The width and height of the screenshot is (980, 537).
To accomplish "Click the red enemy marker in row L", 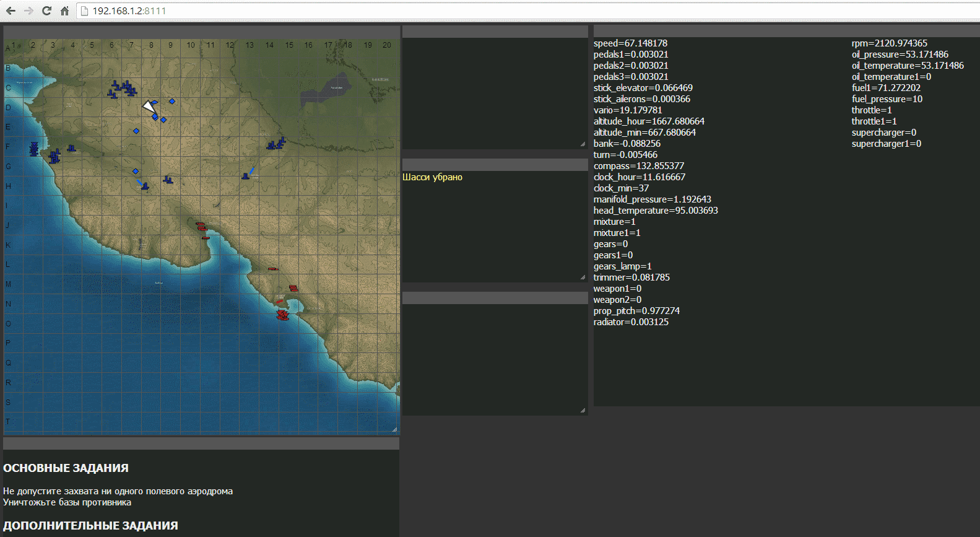I will pos(272,269).
